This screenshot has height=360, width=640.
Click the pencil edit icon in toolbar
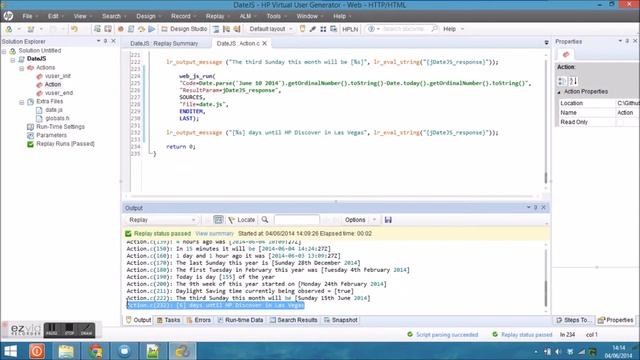click(x=313, y=29)
